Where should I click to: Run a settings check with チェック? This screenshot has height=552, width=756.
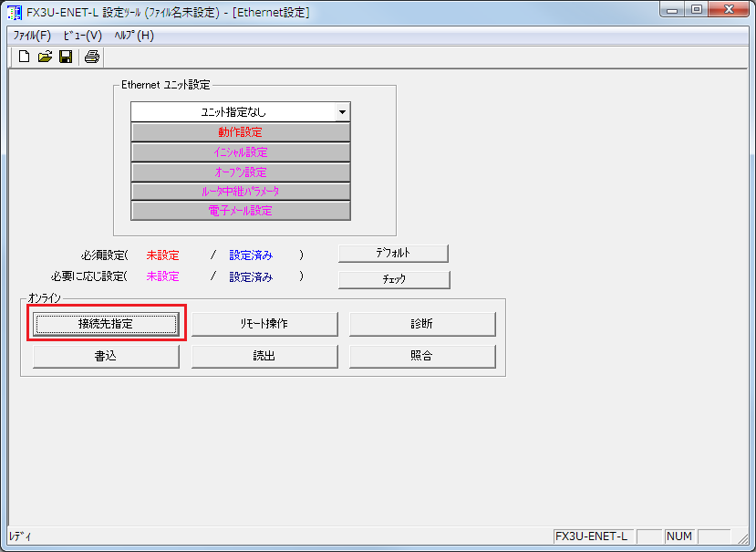pos(393,279)
